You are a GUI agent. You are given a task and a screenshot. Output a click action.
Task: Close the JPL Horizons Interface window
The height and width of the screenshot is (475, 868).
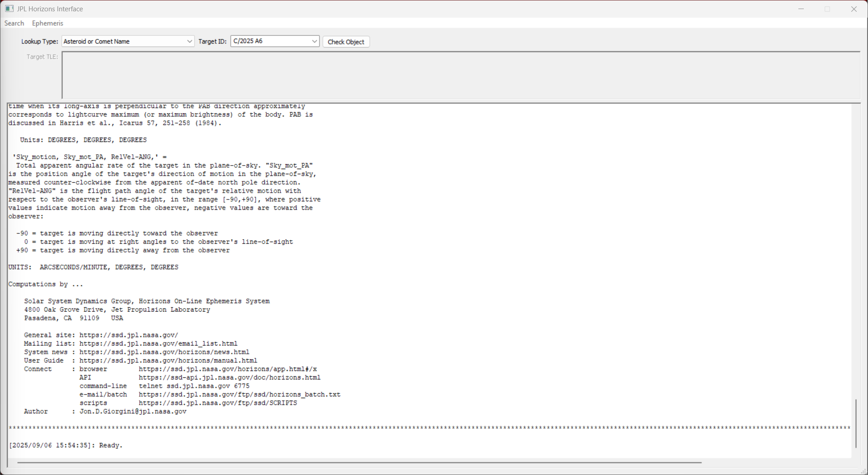click(854, 9)
